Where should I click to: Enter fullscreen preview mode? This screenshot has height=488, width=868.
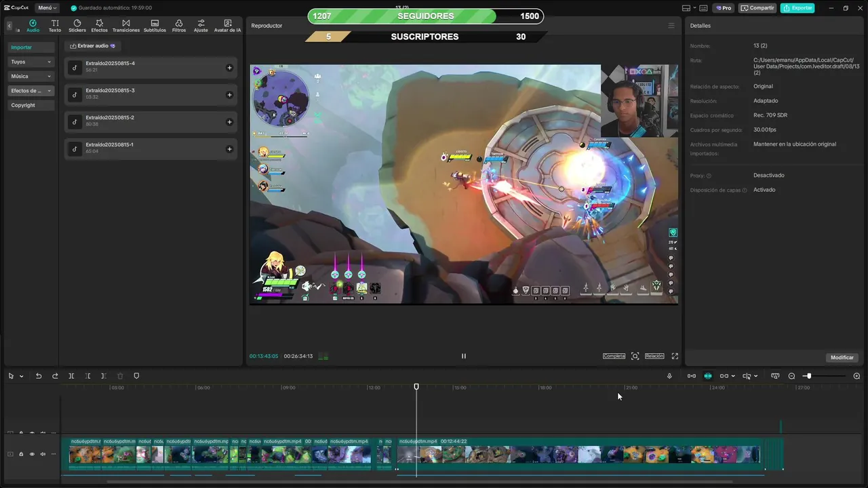(675, 356)
